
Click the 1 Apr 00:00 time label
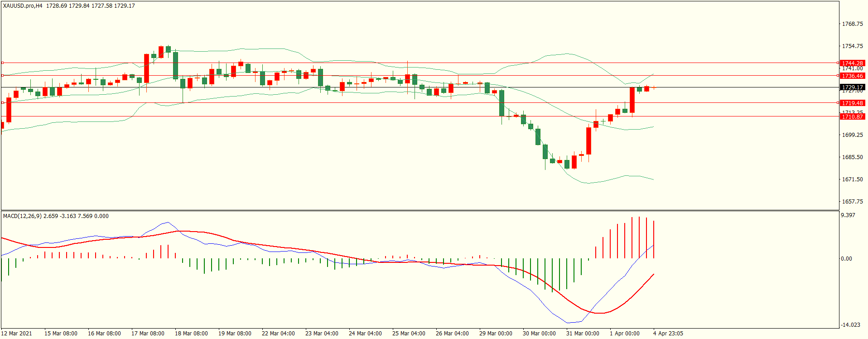(x=625, y=334)
